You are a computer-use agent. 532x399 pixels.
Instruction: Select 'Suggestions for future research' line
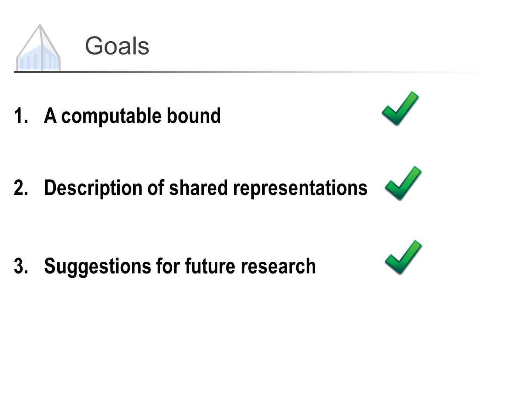click(x=180, y=266)
